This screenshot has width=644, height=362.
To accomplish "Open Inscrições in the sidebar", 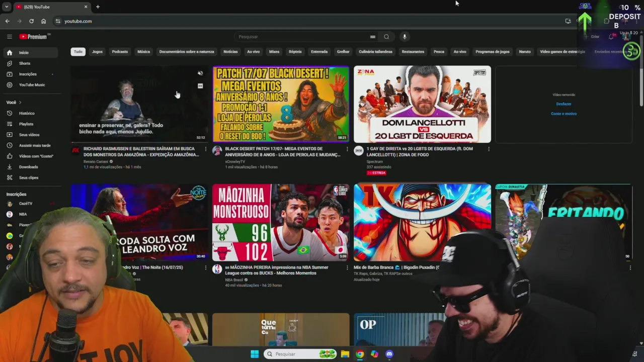I will 28,74.
